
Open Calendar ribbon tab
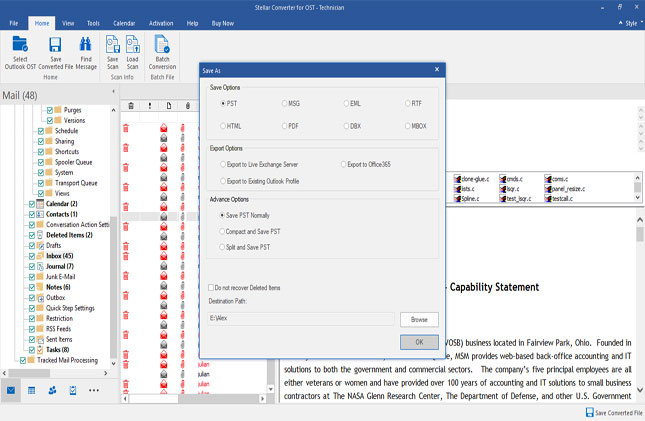(x=124, y=23)
